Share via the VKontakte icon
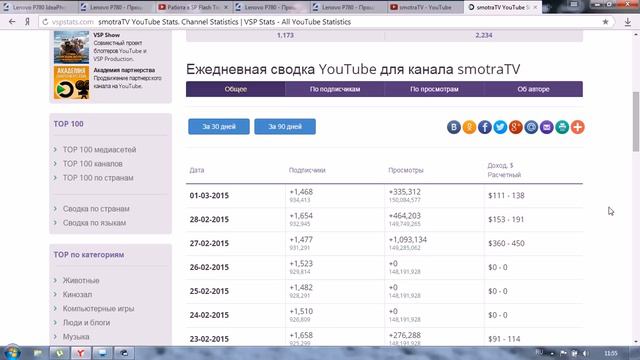Screen dimensions: 640x360 453,127
